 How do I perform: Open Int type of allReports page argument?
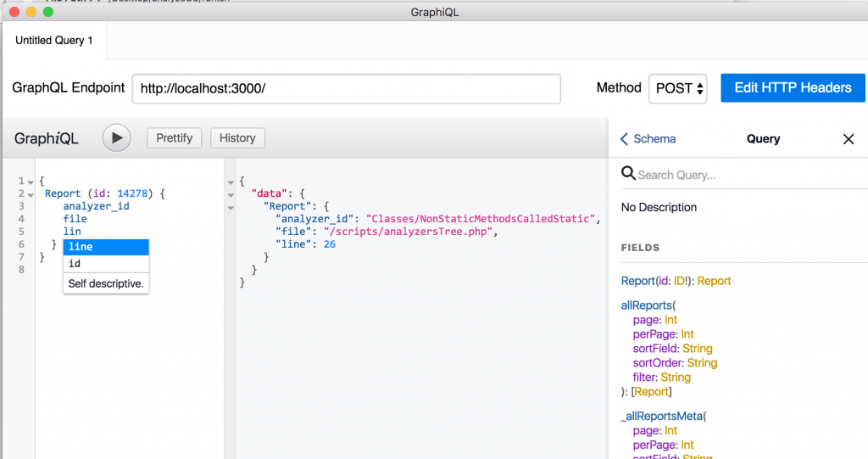671,320
